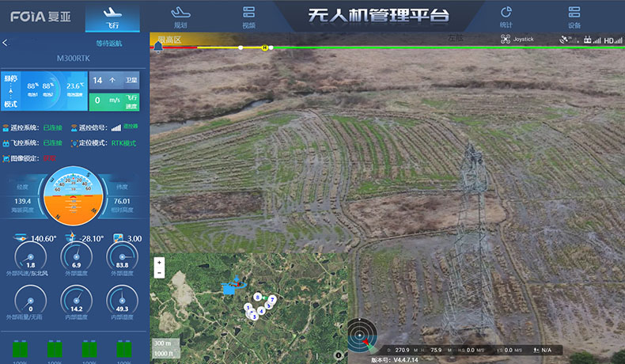Click the radar compass widget
This screenshot has width=625, height=364.
pyautogui.click(x=363, y=335)
